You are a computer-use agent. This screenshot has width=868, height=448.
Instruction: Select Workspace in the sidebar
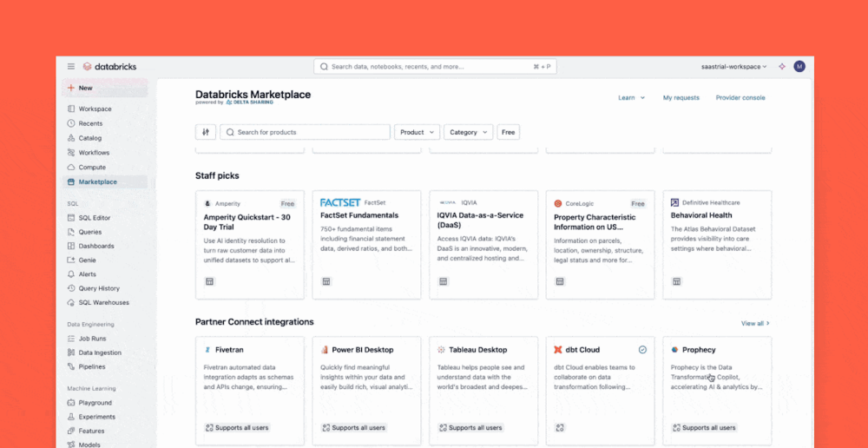coord(105,109)
